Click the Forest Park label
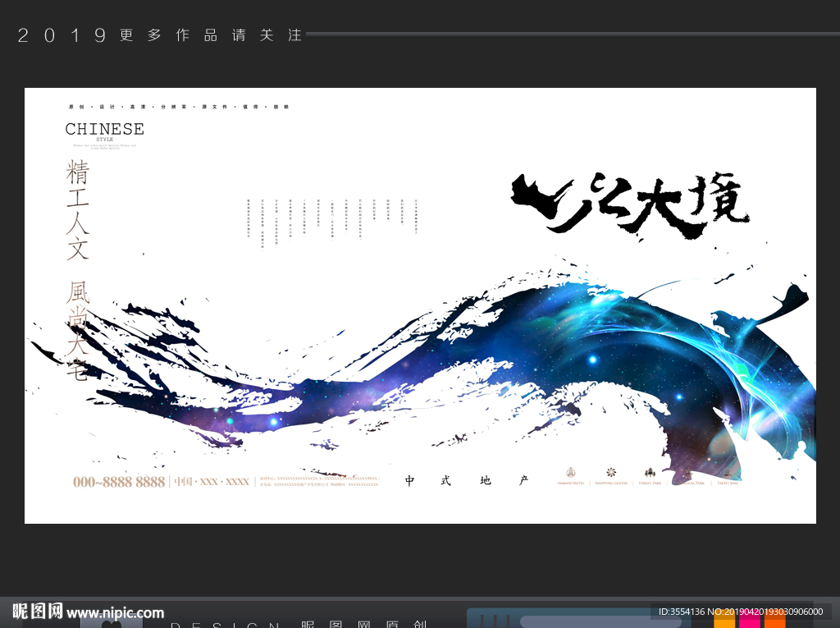840x628 pixels. click(650, 484)
